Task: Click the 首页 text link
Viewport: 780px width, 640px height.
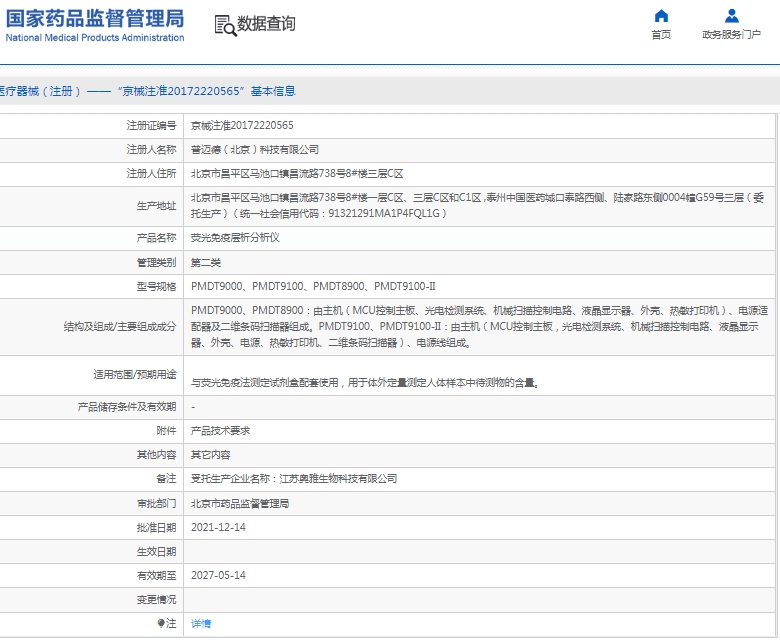Action: (x=661, y=34)
